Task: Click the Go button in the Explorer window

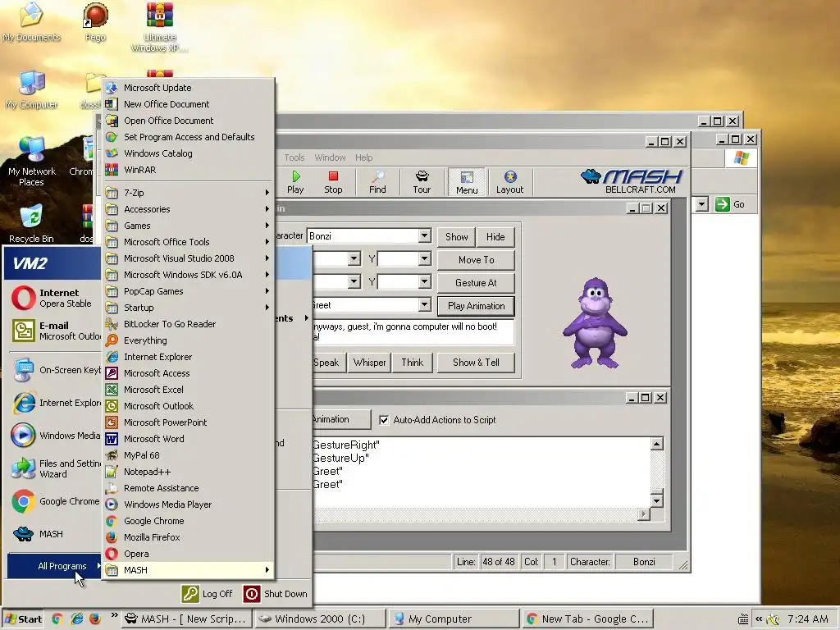Action: point(730,204)
